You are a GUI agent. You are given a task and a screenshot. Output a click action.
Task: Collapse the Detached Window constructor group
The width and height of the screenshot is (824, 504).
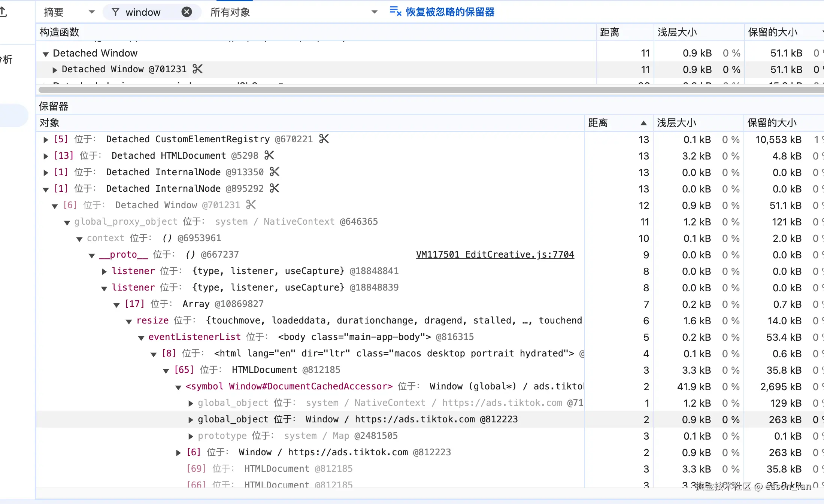click(x=46, y=54)
